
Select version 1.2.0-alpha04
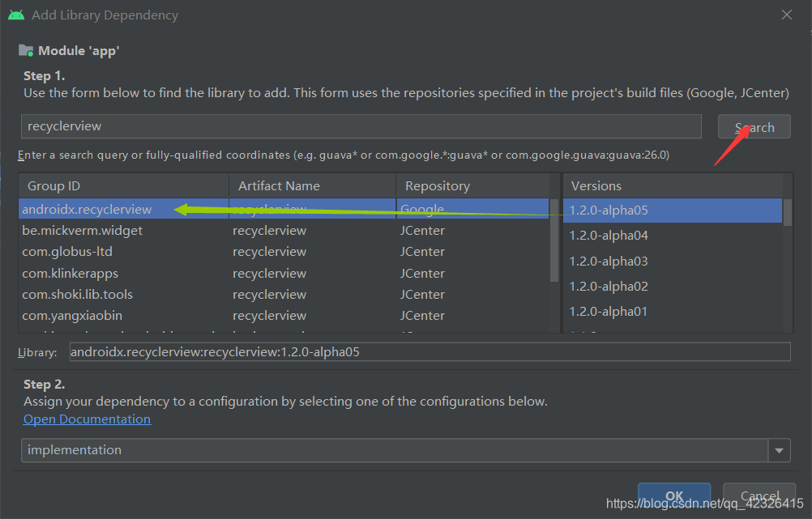click(673, 236)
